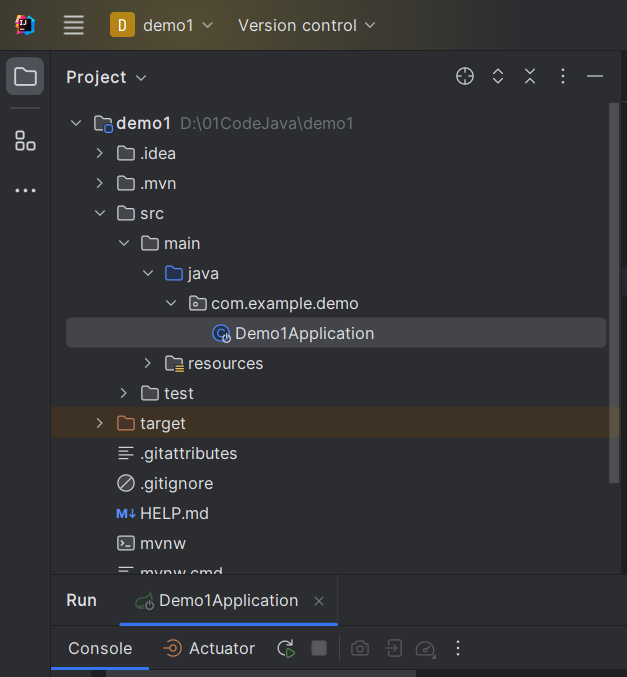Click the Run tool window label
This screenshot has width=627, height=677.
pyautogui.click(x=82, y=601)
